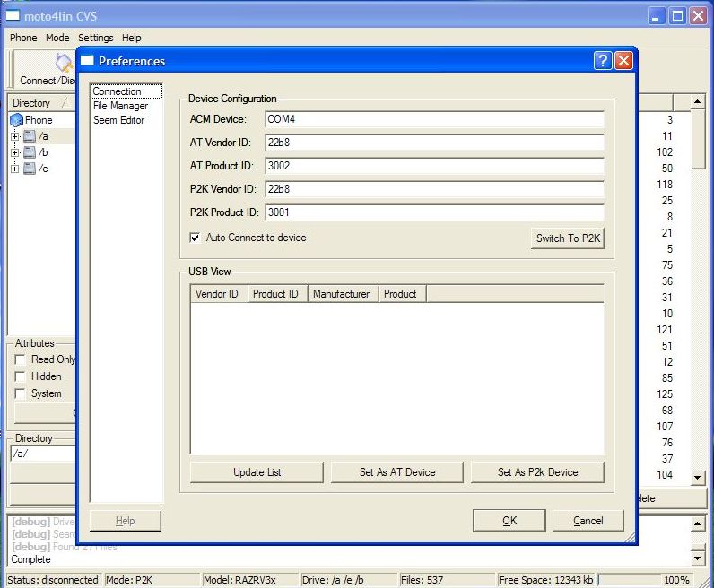
Task: Click Set As AT Device button
Action: pos(397,472)
